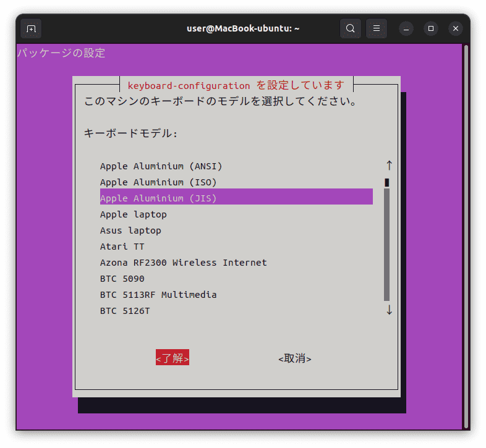Cancel with the <取消> button
The image size is (486, 448).
click(295, 358)
